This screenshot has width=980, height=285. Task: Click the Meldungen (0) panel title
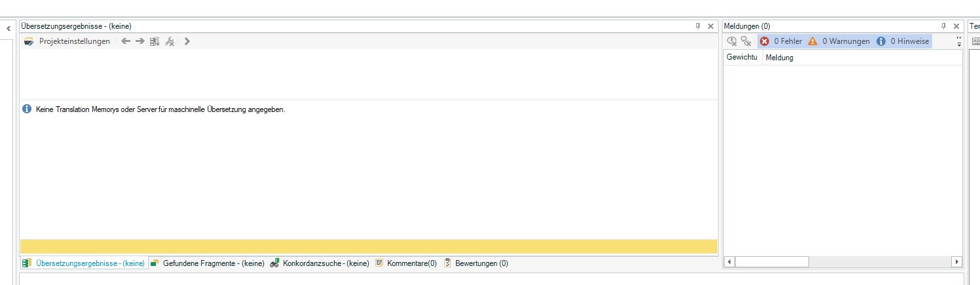747,26
